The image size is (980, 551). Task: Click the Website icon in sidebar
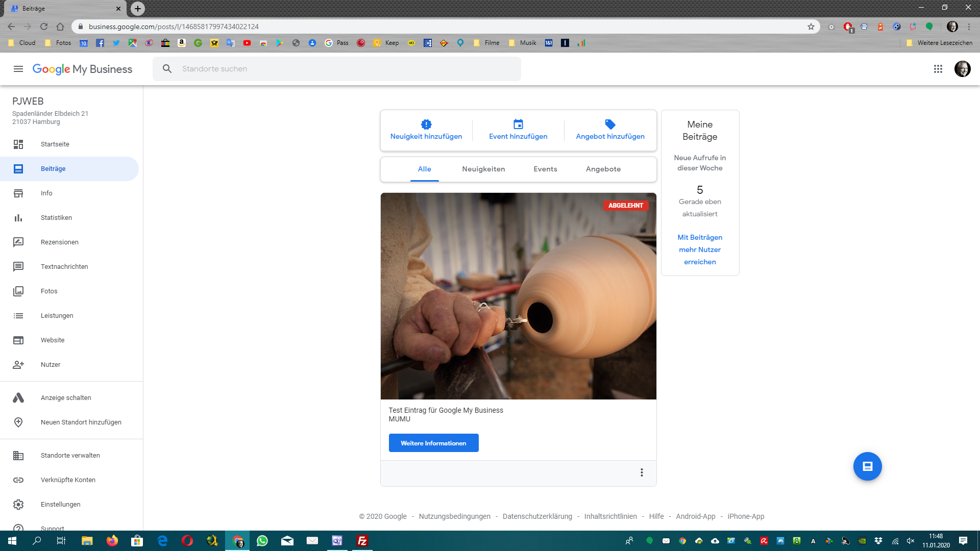(18, 340)
